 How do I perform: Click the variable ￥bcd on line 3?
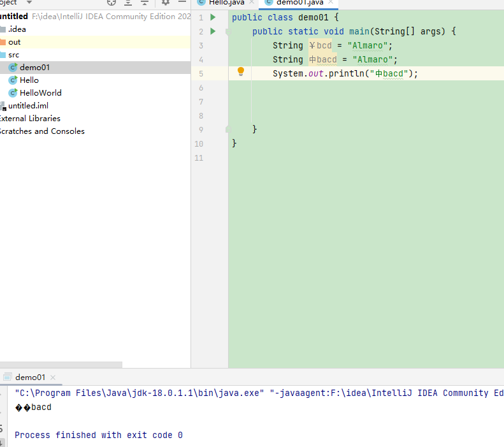pos(320,46)
